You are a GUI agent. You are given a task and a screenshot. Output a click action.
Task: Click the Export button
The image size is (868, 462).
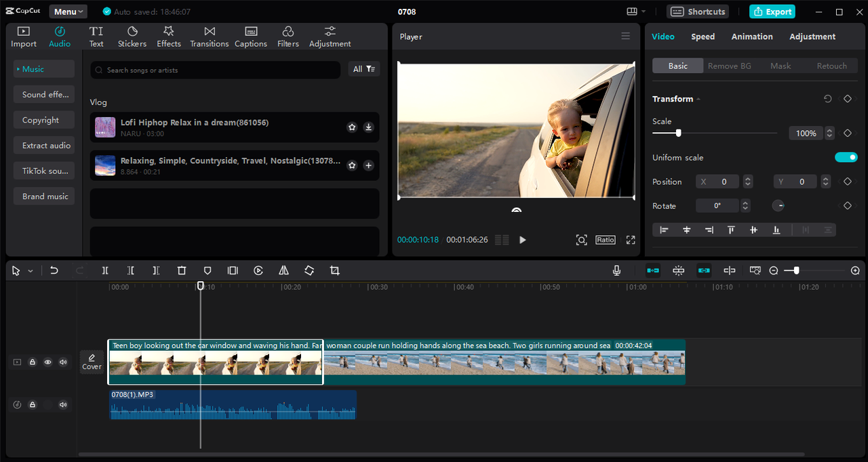(x=772, y=12)
